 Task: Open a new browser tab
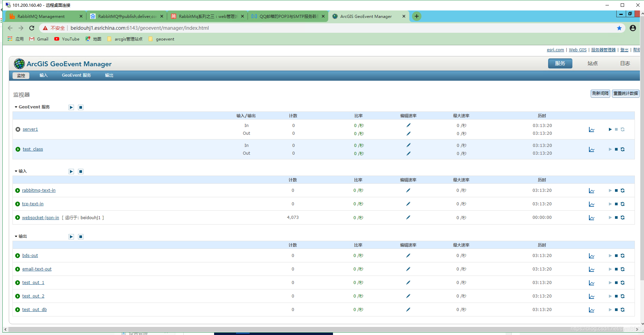(x=417, y=16)
